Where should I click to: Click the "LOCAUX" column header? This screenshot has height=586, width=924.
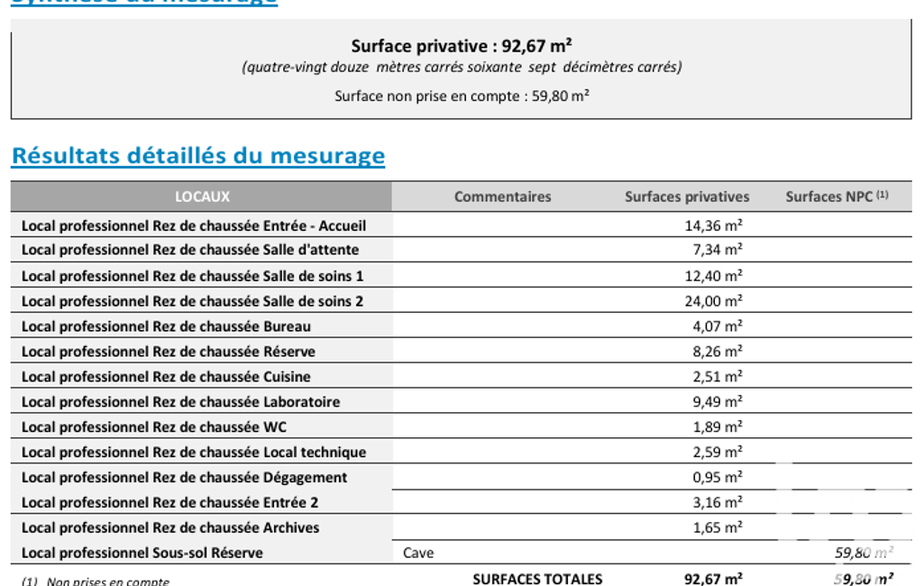[202, 197]
